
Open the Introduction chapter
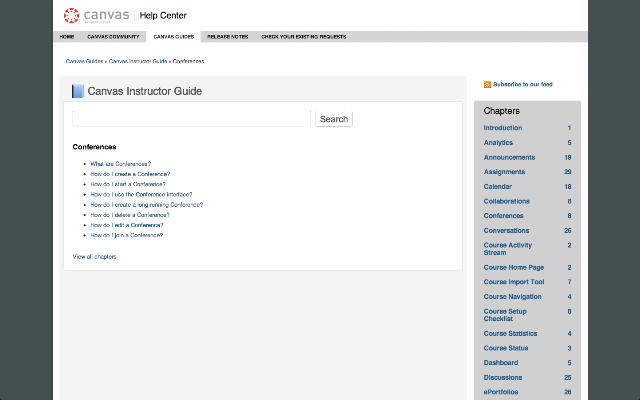click(x=503, y=128)
